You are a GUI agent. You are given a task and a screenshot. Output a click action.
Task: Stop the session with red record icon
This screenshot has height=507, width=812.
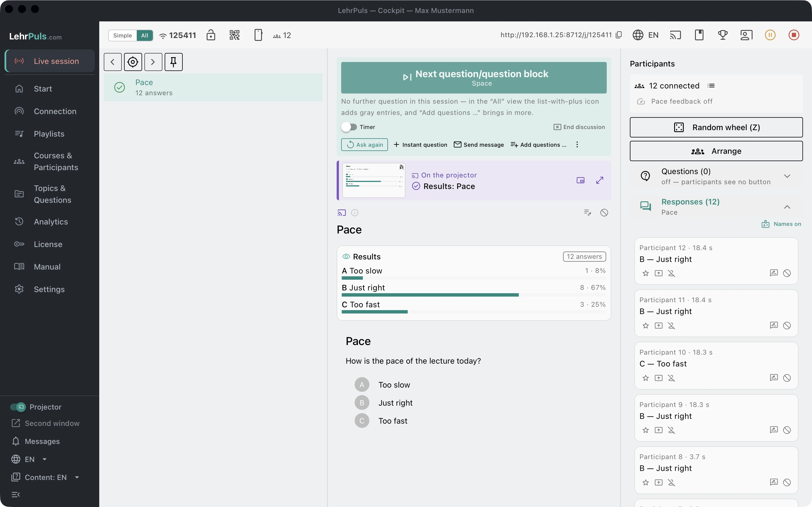click(794, 35)
